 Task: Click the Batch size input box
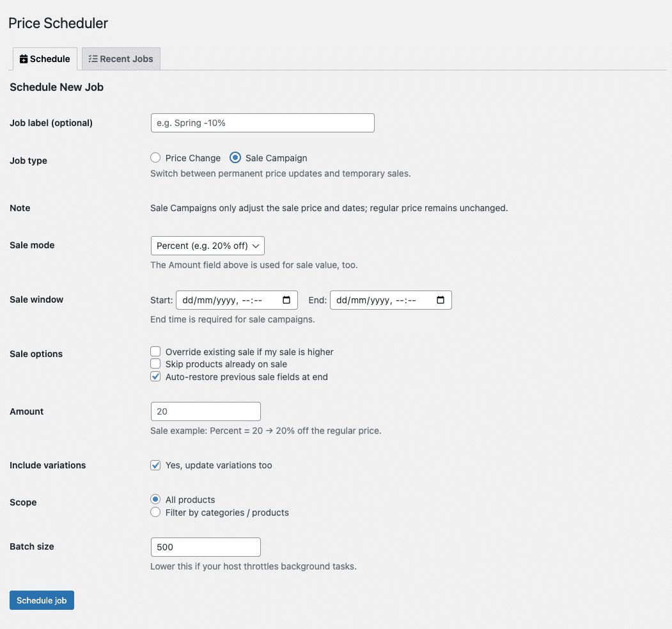point(205,547)
